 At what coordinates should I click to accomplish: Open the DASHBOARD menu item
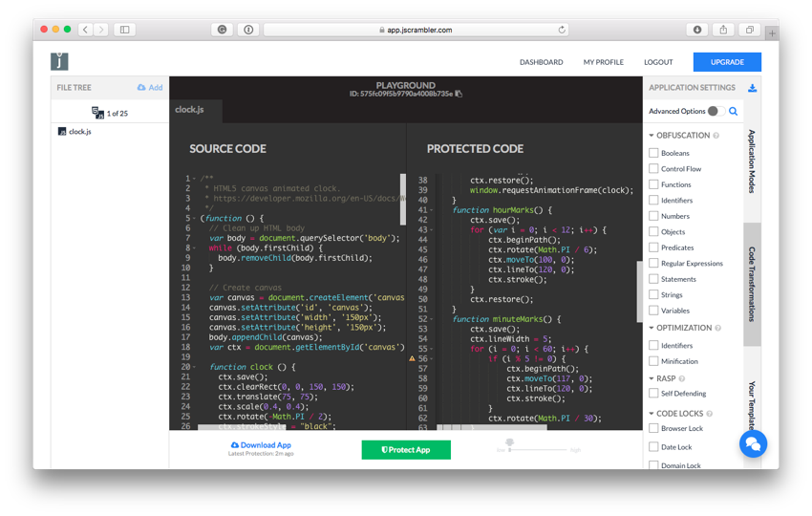541,62
